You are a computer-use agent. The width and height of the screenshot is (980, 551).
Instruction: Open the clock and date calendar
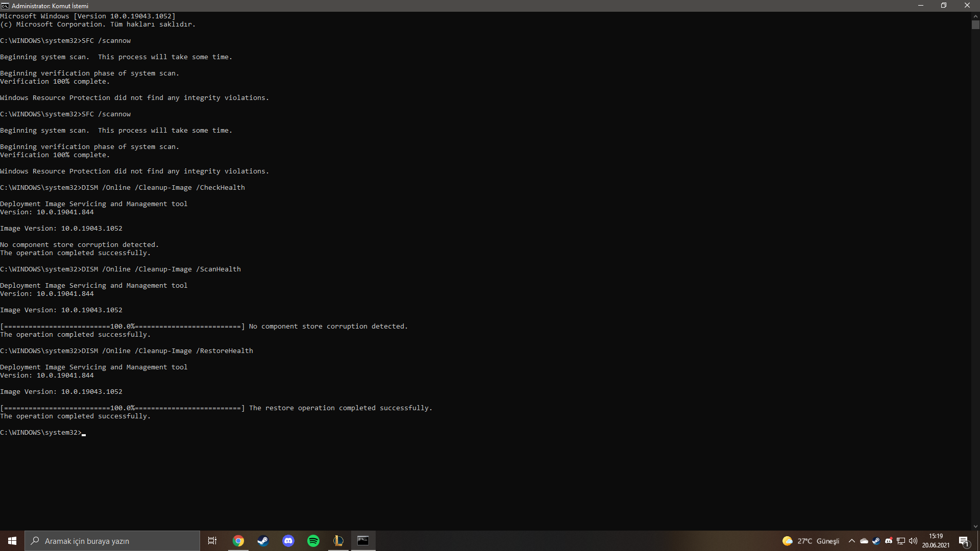936,541
